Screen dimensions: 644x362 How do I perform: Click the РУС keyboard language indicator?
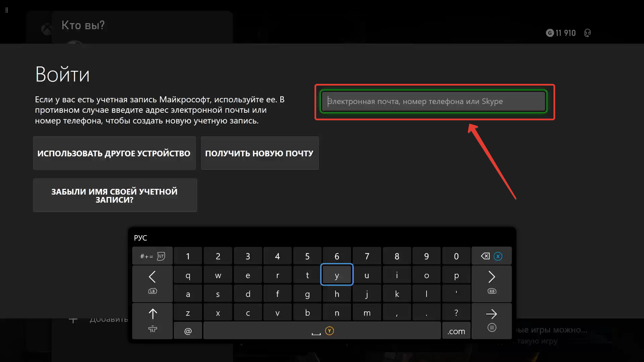click(x=140, y=238)
